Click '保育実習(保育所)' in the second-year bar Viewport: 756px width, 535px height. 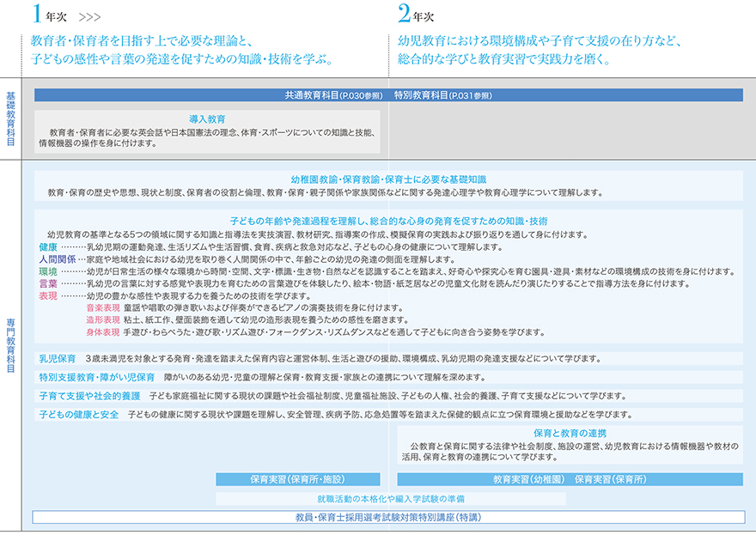coord(611,479)
